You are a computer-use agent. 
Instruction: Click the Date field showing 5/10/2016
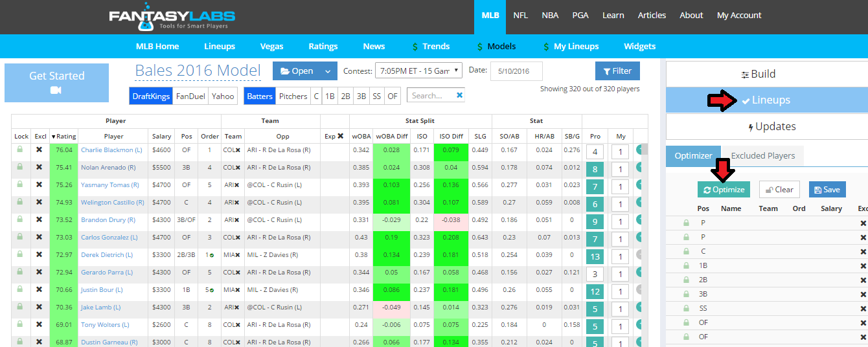pyautogui.click(x=516, y=71)
